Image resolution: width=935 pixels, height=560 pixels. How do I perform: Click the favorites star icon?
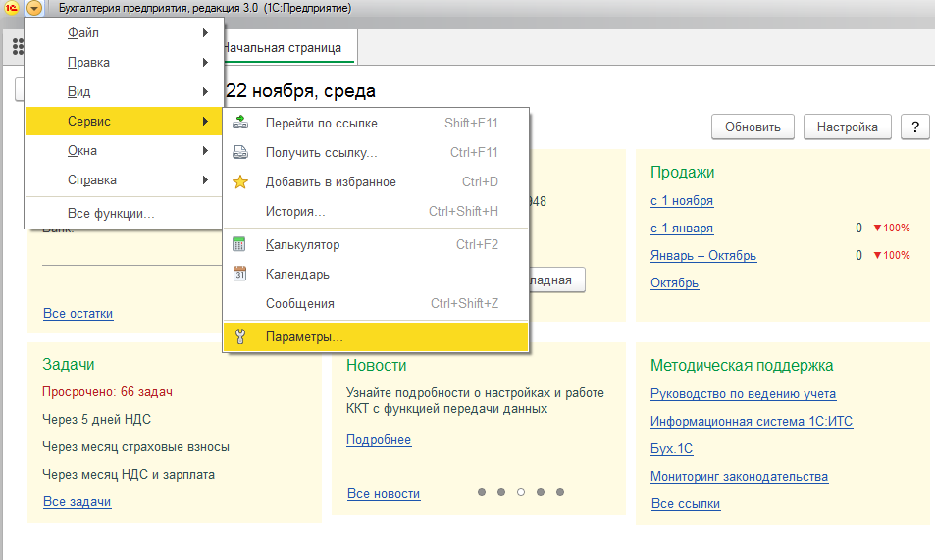click(240, 181)
